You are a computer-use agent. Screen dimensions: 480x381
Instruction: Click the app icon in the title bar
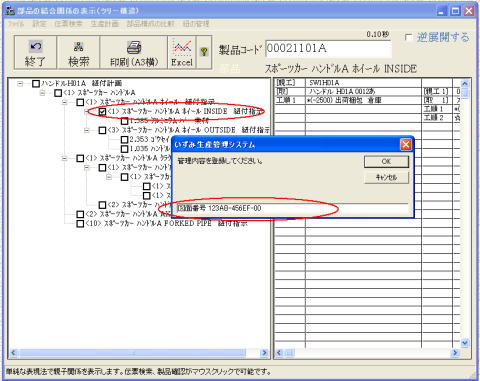[x=10, y=11]
